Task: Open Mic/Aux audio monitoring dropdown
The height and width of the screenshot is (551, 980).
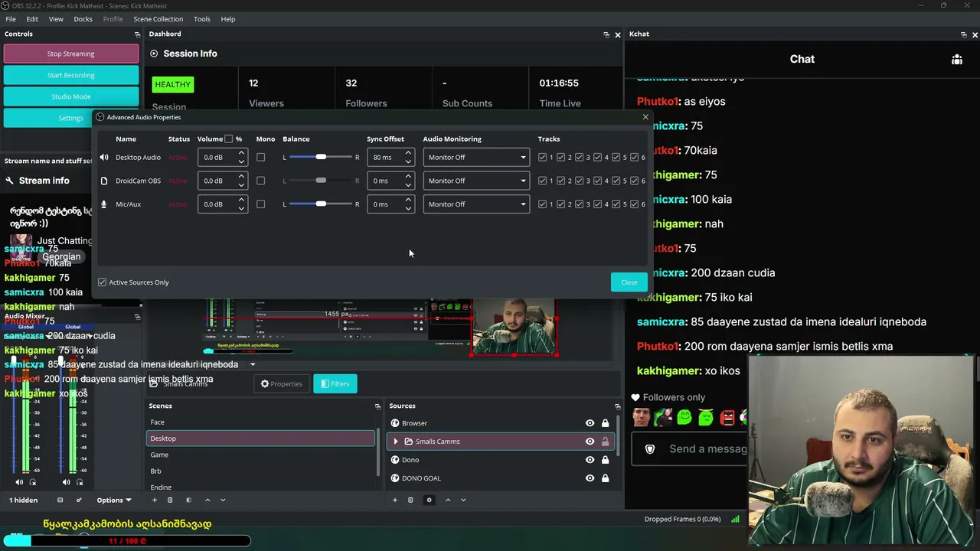Action: 476,204
